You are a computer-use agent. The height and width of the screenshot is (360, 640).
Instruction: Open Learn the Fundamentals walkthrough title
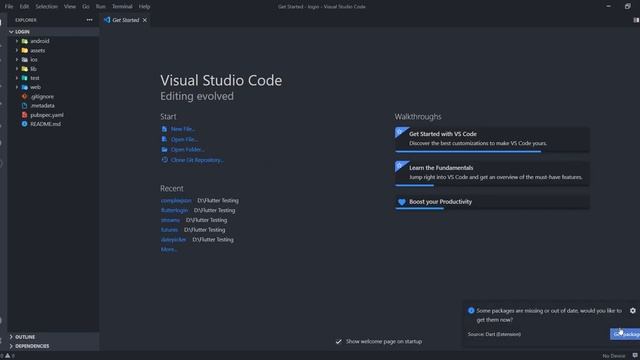[441, 168]
